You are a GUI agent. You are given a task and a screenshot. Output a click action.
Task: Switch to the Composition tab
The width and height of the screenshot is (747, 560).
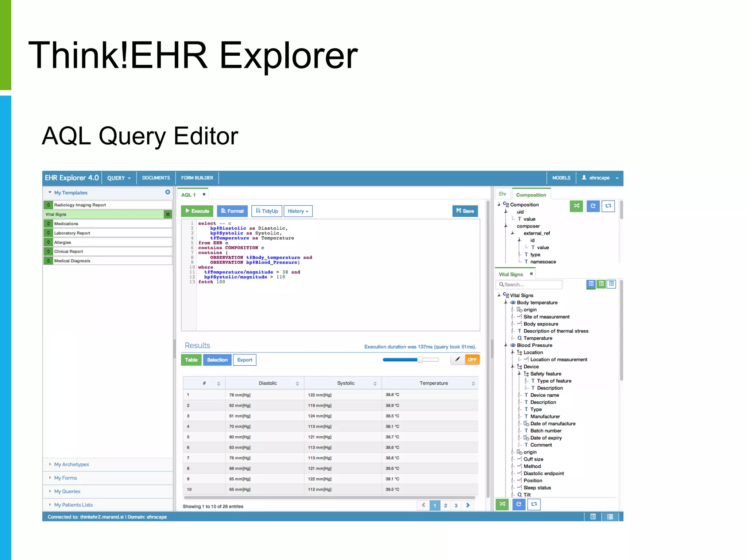[531, 195]
